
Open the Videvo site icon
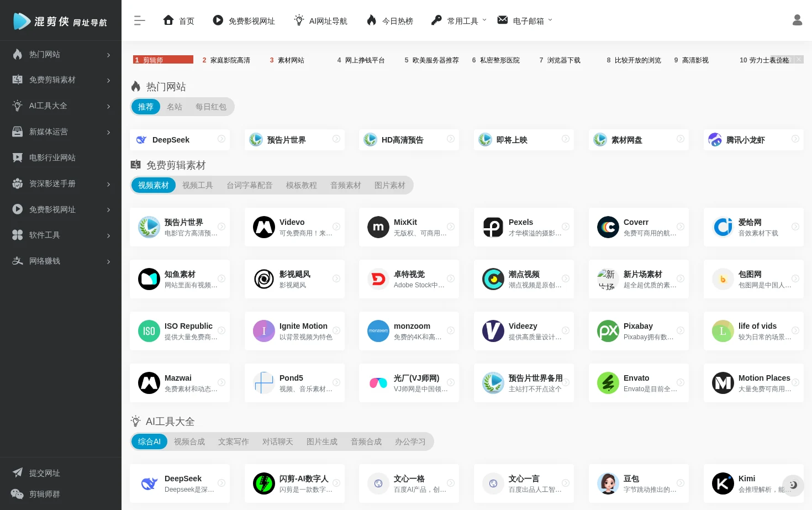tap(264, 227)
